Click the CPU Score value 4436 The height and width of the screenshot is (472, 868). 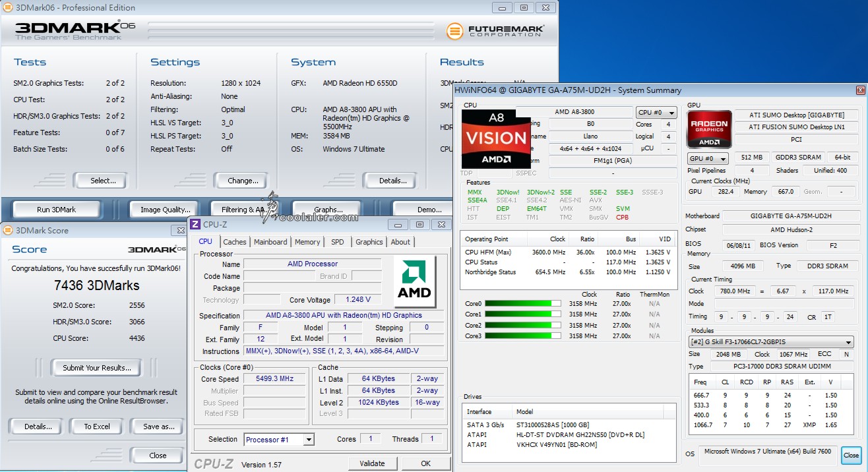pyautogui.click(x=137, y=338)
